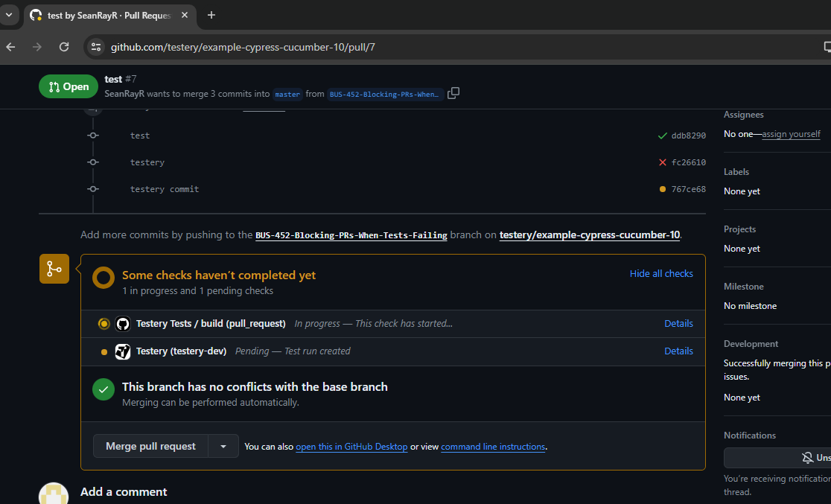The image size is (831, 504).
Task: Open the Development sidebar section
Action: coord(751,343)
